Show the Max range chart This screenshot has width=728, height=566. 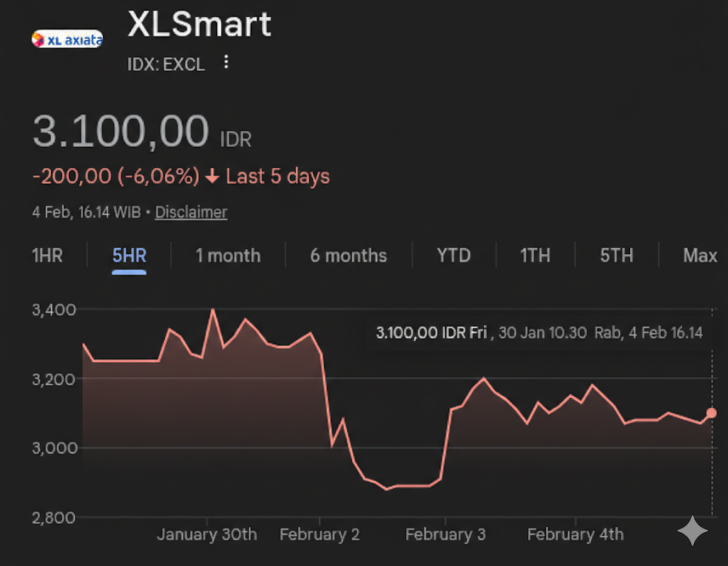point(700,255)
